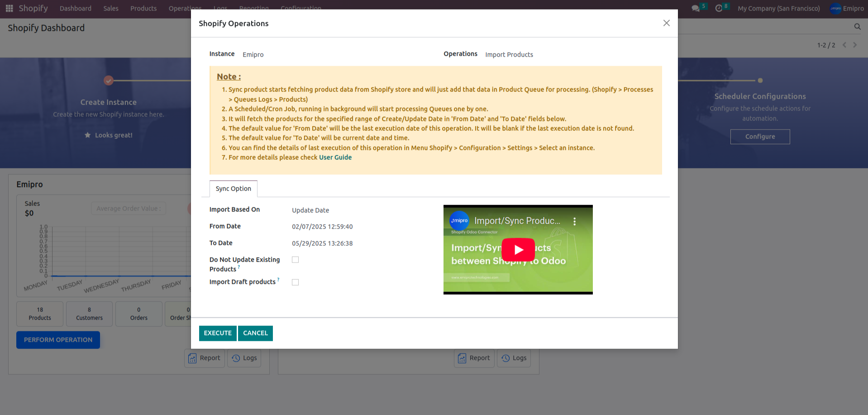
Task: Open the Operations menu in navbar
Action: point(185,8)
